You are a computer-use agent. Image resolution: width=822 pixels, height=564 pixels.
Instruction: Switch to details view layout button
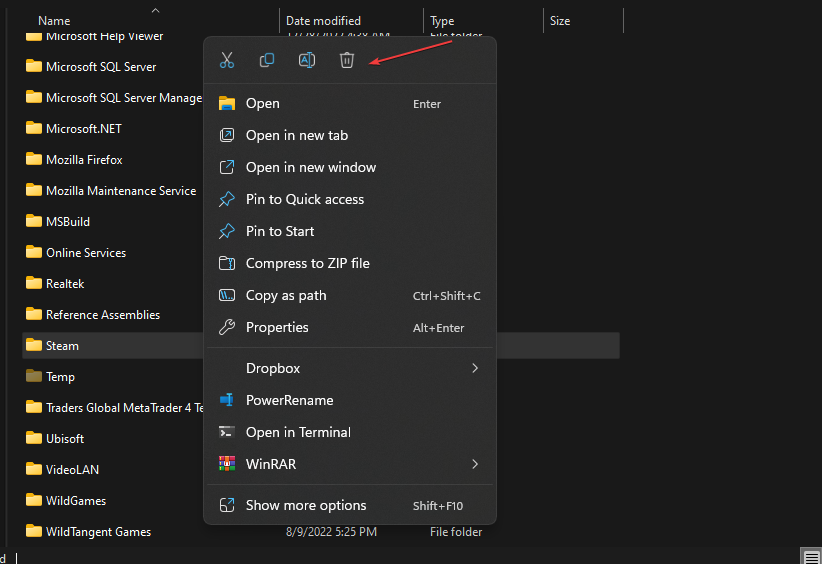point(812,557)
